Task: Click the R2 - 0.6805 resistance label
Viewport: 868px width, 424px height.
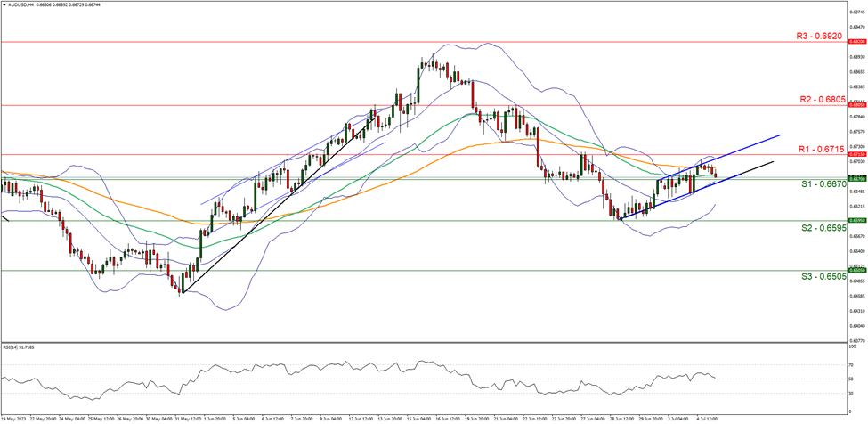Action: coord(821,99)
